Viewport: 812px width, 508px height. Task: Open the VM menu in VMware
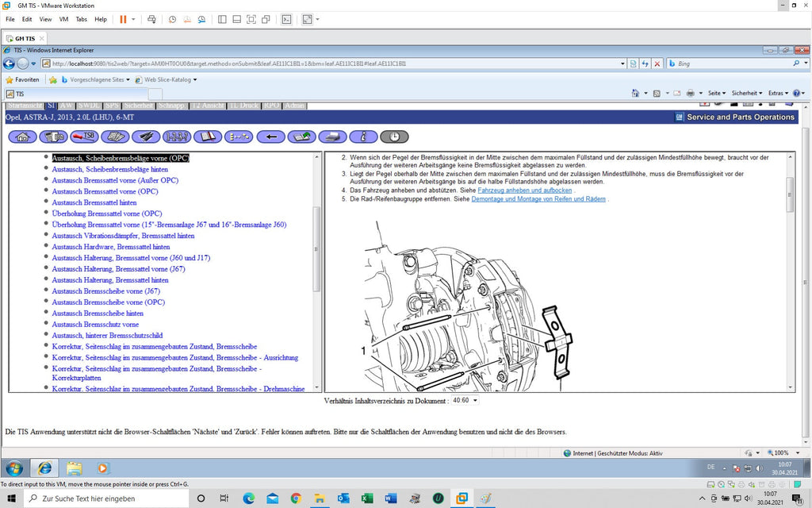pos(63,19)
